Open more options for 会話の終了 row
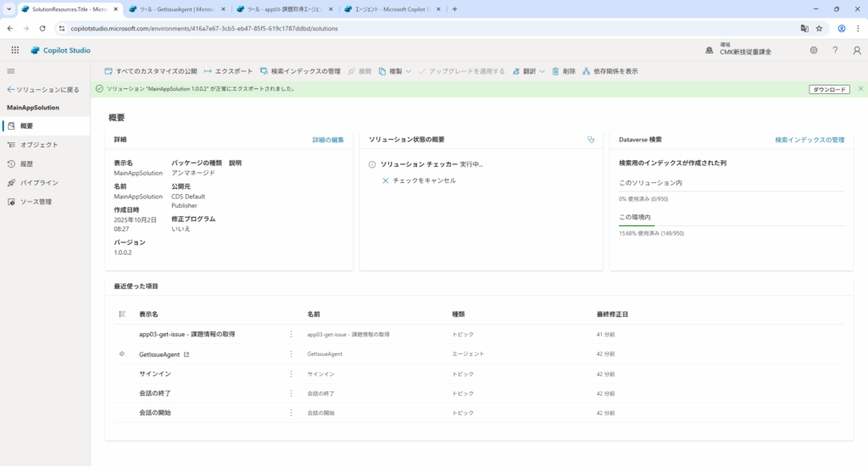The image size is (868, 466). pos(292,393)
